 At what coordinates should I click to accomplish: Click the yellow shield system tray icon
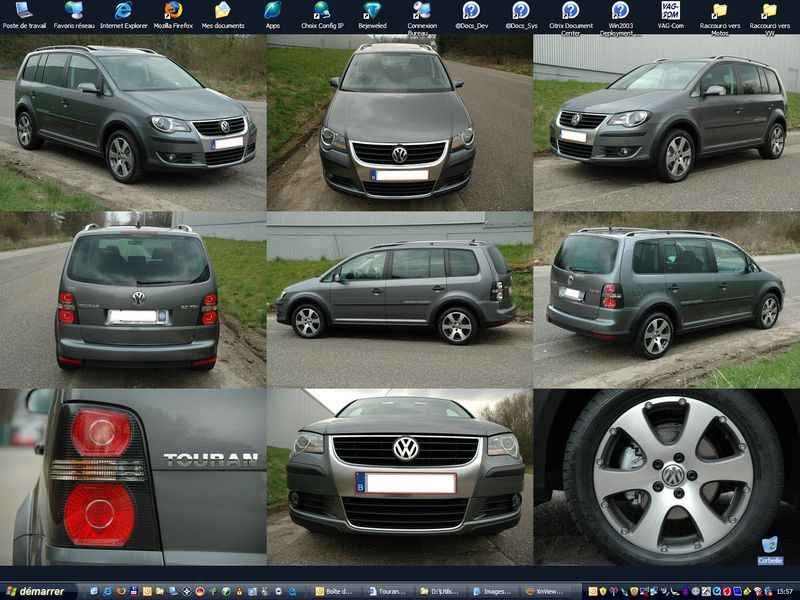(603, 591)
